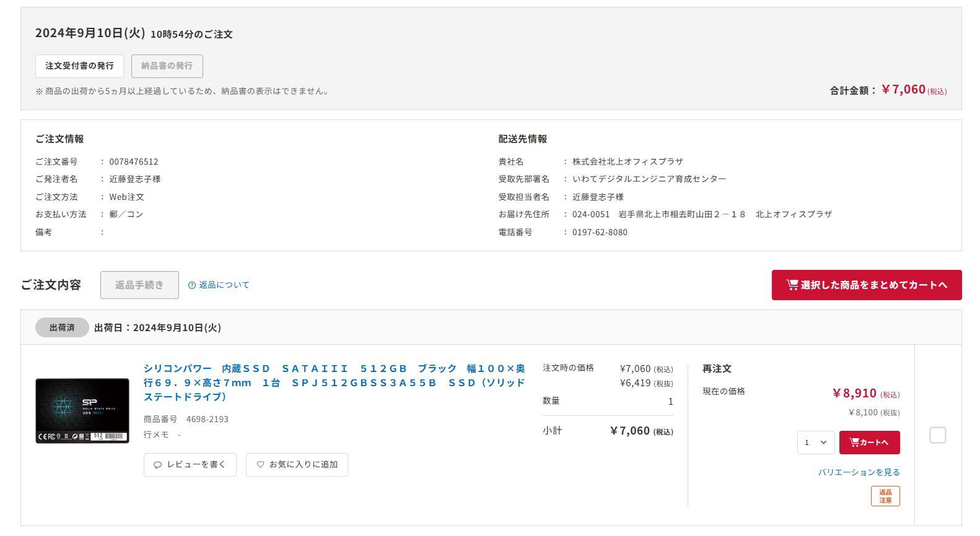Viewport: 980px width, 536px height.
Task: Click the 出荷済 status badge
Action: click(62, 327)
